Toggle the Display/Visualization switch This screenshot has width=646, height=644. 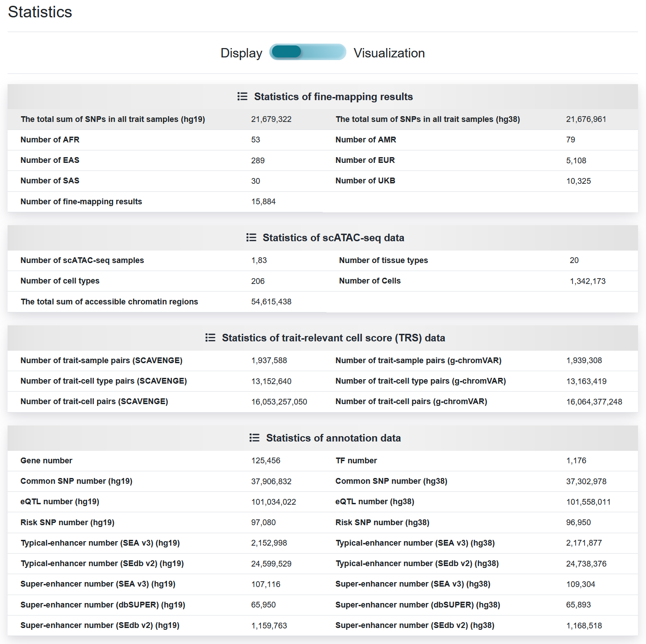click(x=308, y=52)
